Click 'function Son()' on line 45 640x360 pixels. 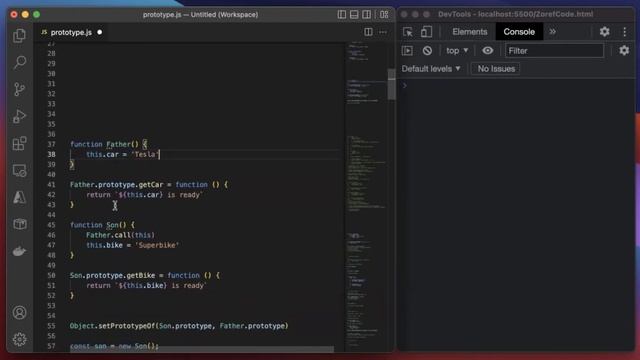(102, 225)
